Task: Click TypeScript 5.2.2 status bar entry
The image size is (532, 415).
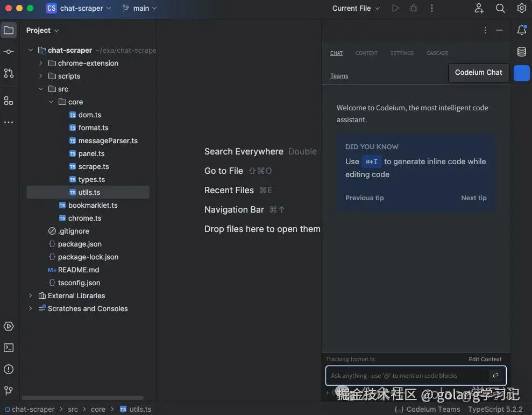Action: [x=495, y=409]
